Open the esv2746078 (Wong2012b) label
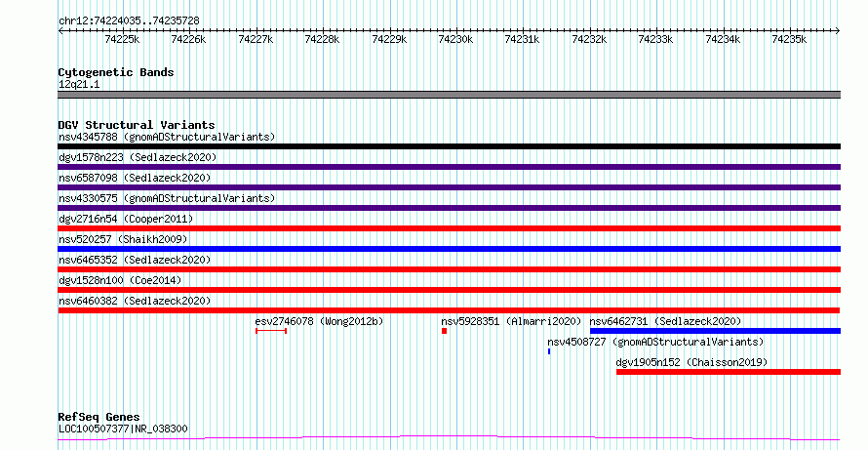Screen dimensions: 868x450 (319, 321)
